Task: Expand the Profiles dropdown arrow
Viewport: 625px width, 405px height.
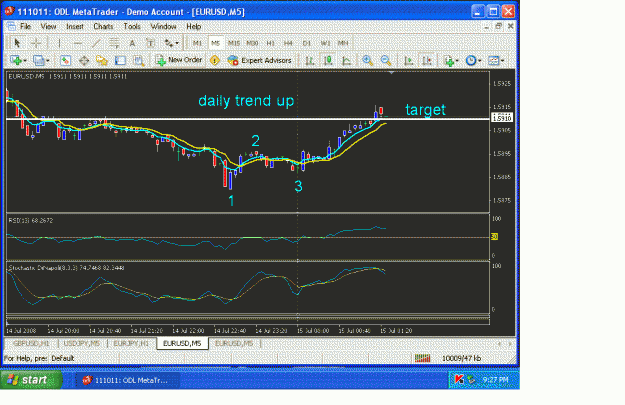Action: (47, 61)
